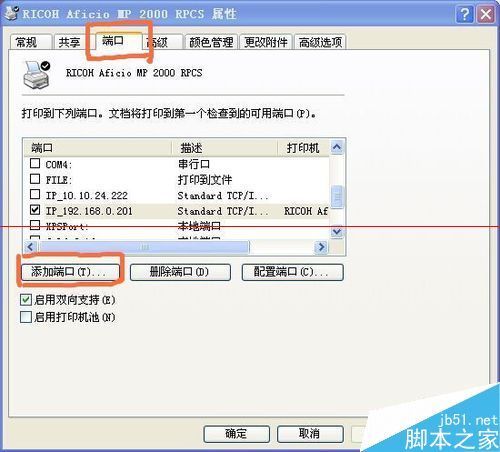
Task: Click the 描述 column header
Action: pos(225,148)
